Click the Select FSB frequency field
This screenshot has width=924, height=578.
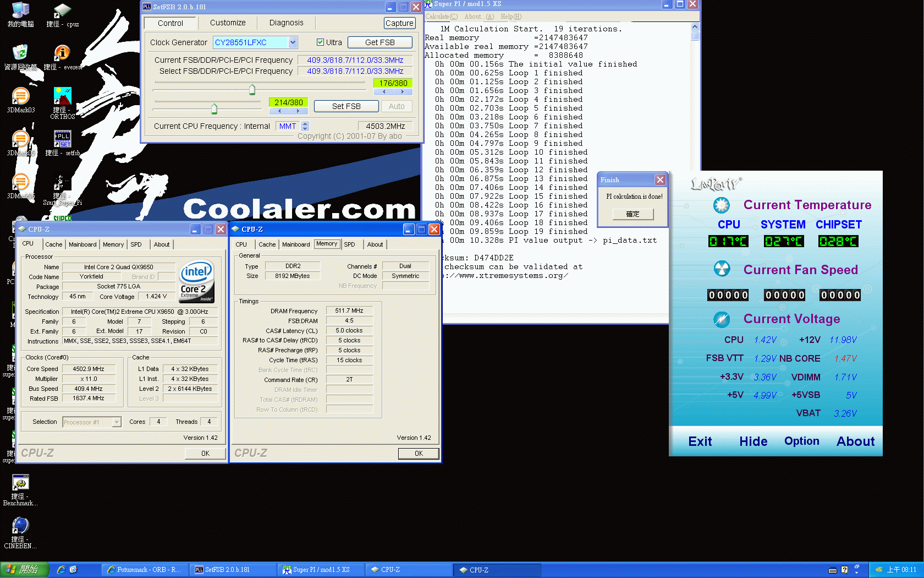click(x=355, y=71)
